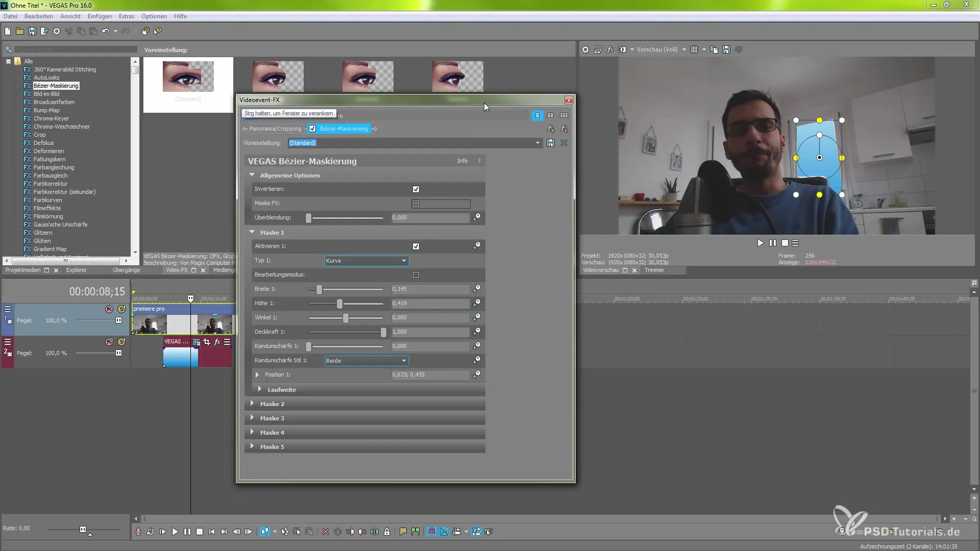
Task: Play the preview in Videovorschau window
Action: pyautogui.click(x=761, y=243)
